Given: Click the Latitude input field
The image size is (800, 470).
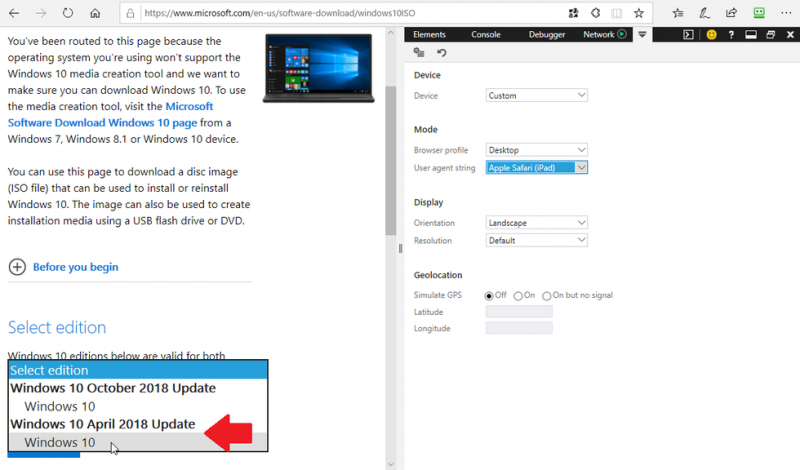Looking at the screenshot, I should [519, 312].
